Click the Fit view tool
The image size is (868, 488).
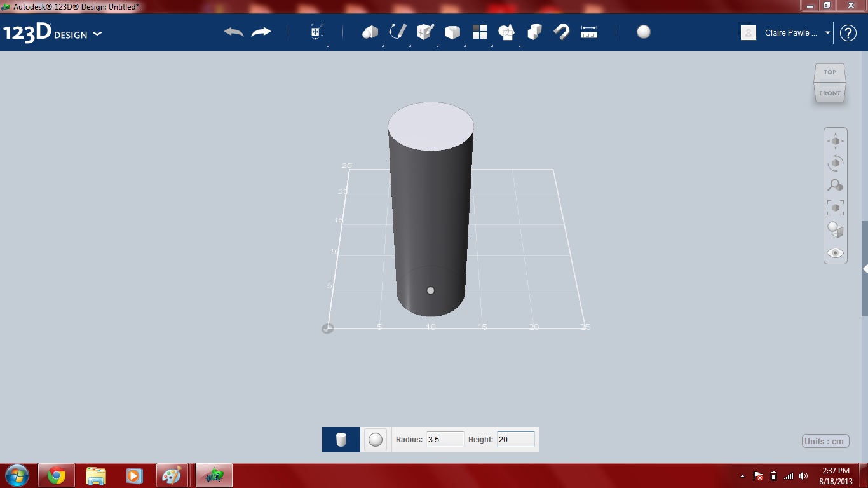836,208
